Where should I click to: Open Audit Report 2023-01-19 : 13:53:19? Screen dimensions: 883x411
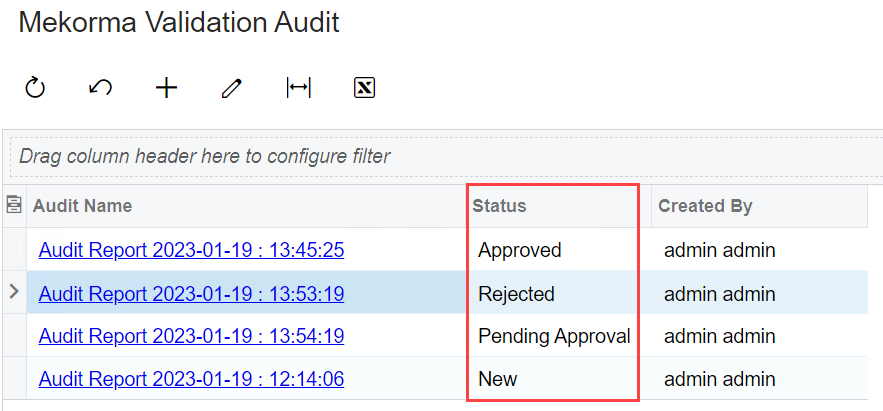191,294
